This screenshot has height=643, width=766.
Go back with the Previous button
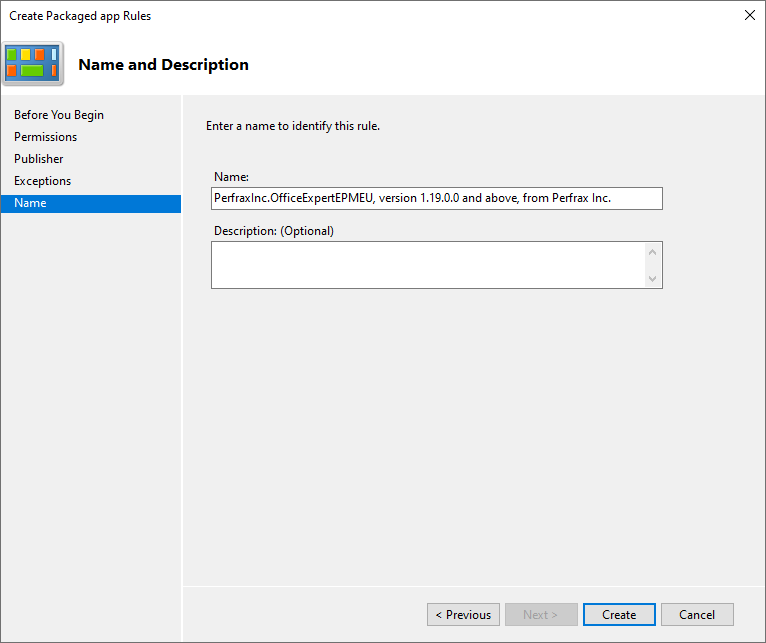tap(462, 614)
